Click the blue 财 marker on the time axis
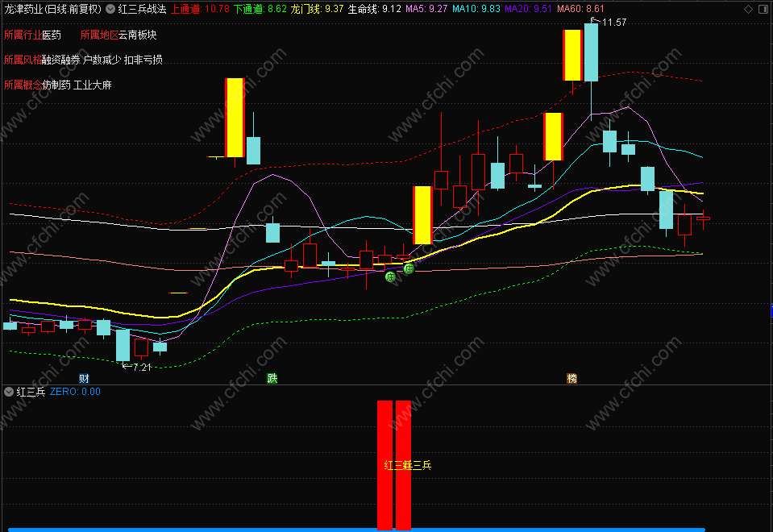The width and height of the screenshot is (773, 532). (x=85, y=378)
